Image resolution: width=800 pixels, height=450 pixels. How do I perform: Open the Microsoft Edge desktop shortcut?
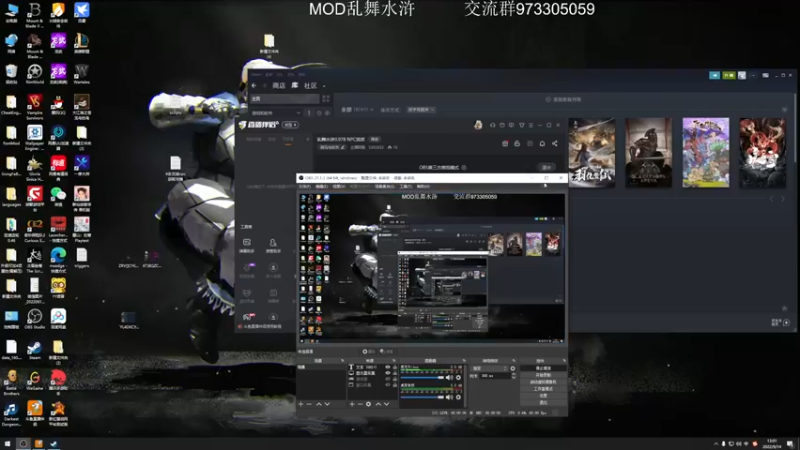click(58, 260)
